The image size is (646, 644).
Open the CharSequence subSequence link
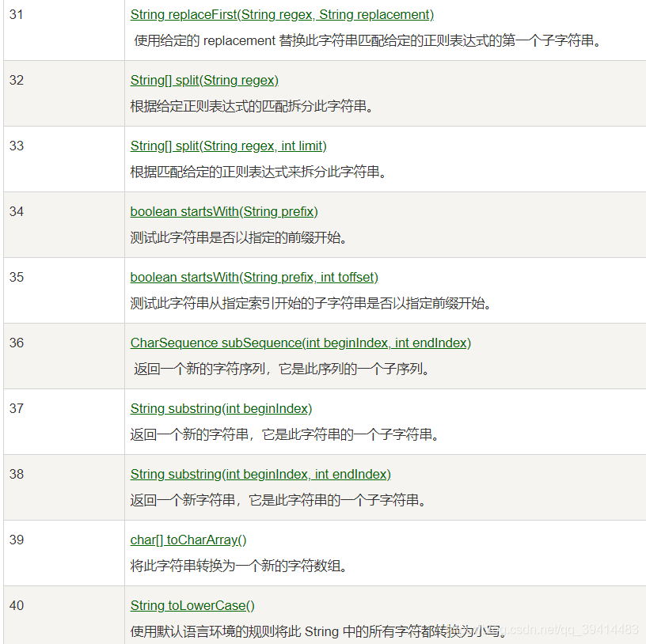(300, 343)
